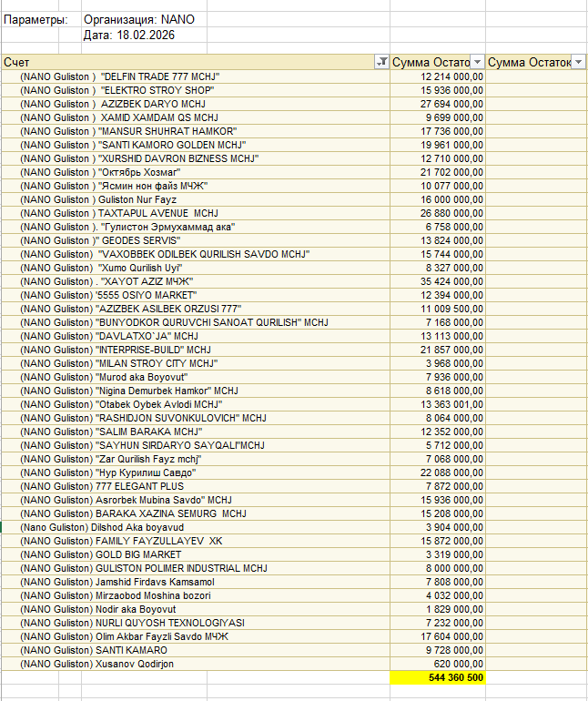588x701 pixels.
Task: Select row "SANTI KAMORO GOLDEN MCHJ"
Action: click(x=196, y=145)
